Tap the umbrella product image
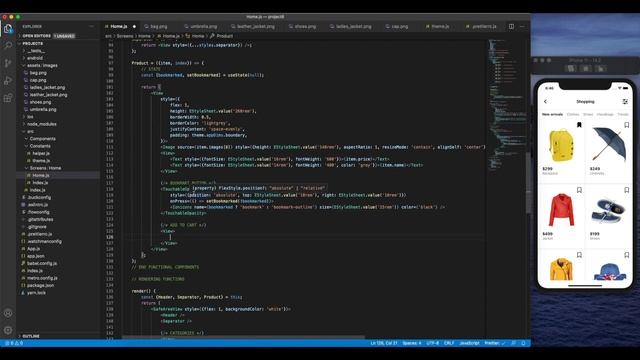This screenshot has width=640, height=360. click(609, 145)
